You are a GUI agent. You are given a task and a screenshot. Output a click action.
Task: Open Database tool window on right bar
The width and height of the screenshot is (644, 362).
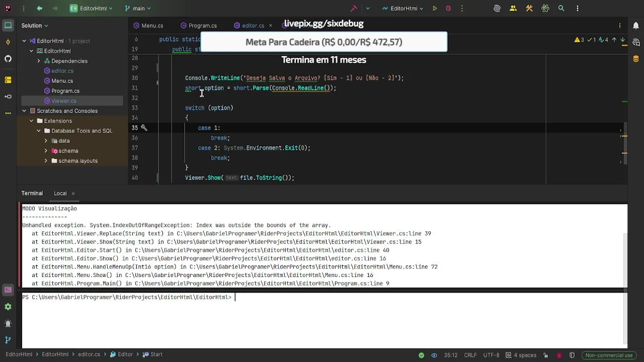click(636, 59)
